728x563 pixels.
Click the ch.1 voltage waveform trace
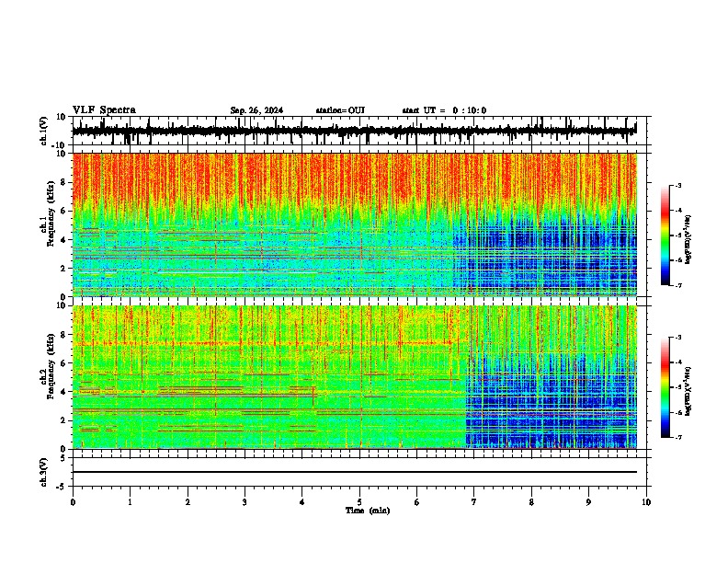tap(354, 131)
